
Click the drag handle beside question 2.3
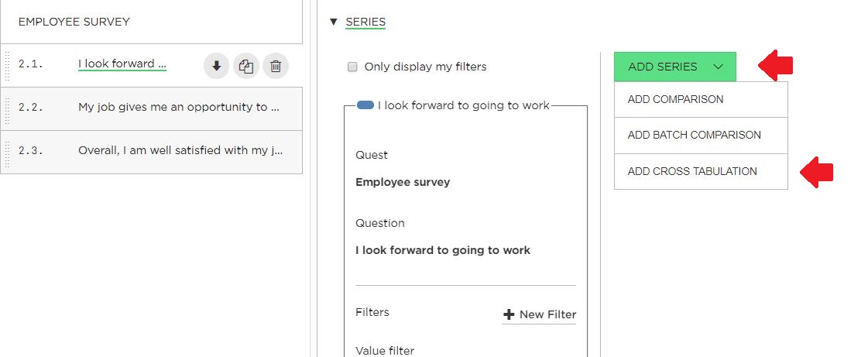[x=7, y=153]
